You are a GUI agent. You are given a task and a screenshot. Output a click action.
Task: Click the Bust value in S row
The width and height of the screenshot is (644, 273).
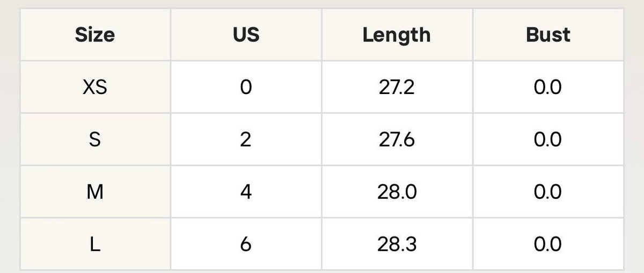point(548,140)
